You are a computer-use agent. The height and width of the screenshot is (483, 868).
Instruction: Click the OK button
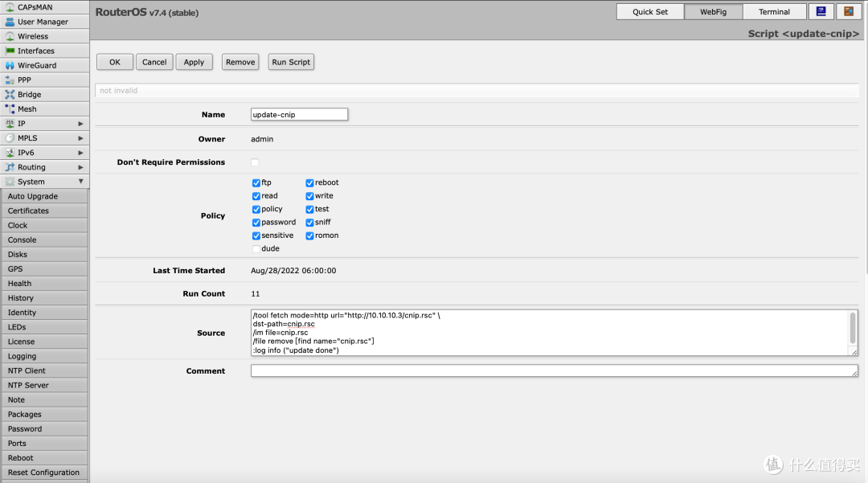pos(115,62)
